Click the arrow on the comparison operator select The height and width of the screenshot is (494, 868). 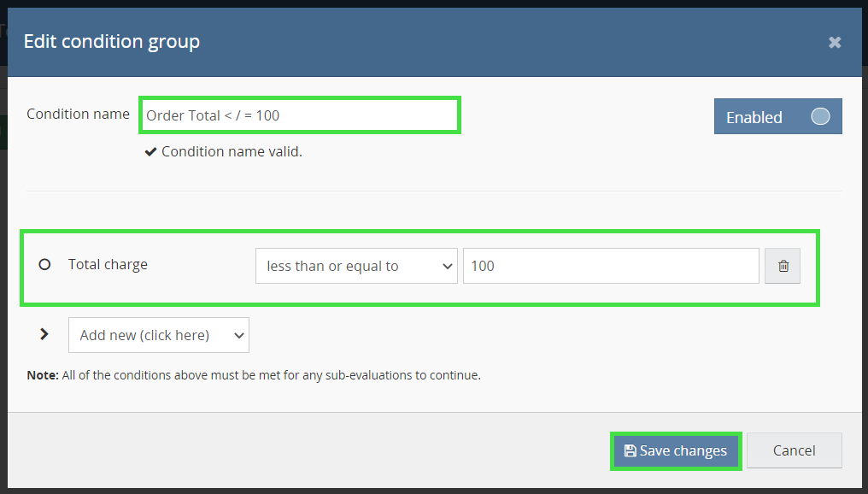tap(447, 266)
